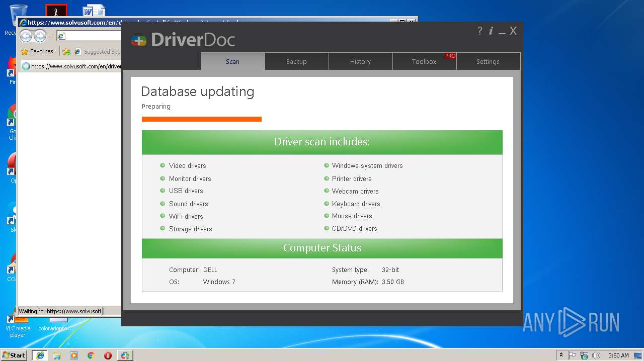The image size is (644, 362).
Task: Open Internet Explorer recent pages dropdown arrow
Action: click(x=51, y=36)
